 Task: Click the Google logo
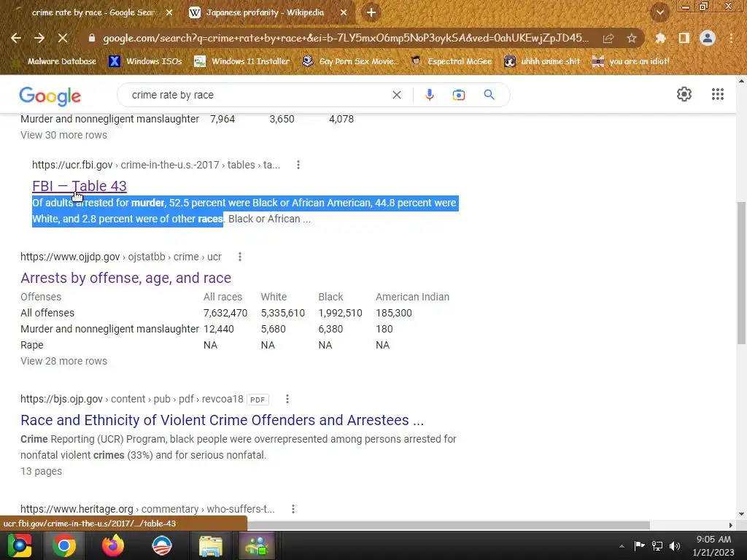(x=50, y=96)
